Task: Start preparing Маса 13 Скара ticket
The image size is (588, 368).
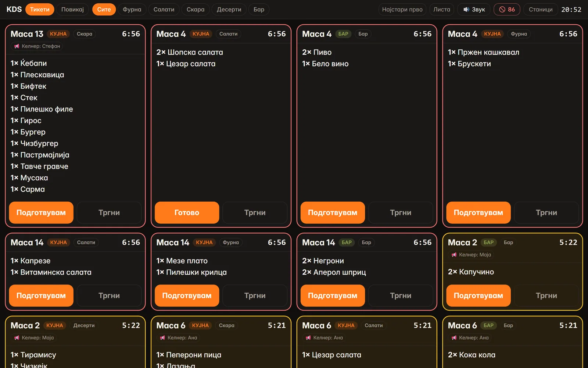Action: [x=41, y=212]
